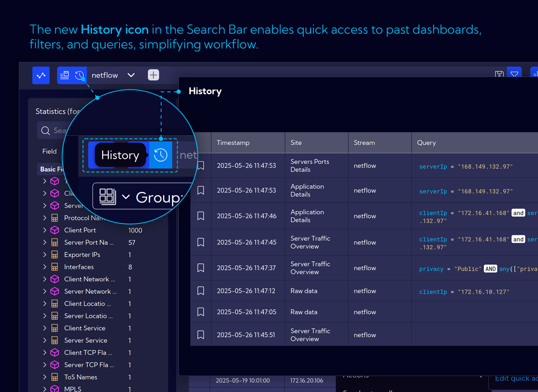This screenshot has height=392, width=538.
Task: Click the Interfaces table icon
Action: tap(55, 267)
